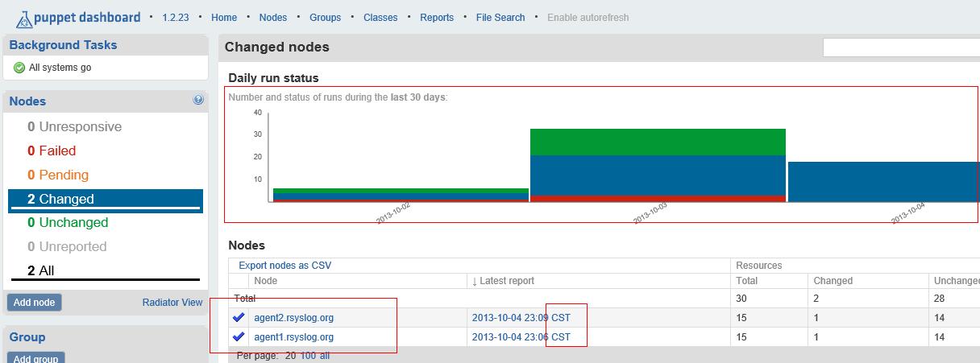Click Enable autorefresh link
The image size is (980, 363).
pyautogui.click(x=588, y=17)
